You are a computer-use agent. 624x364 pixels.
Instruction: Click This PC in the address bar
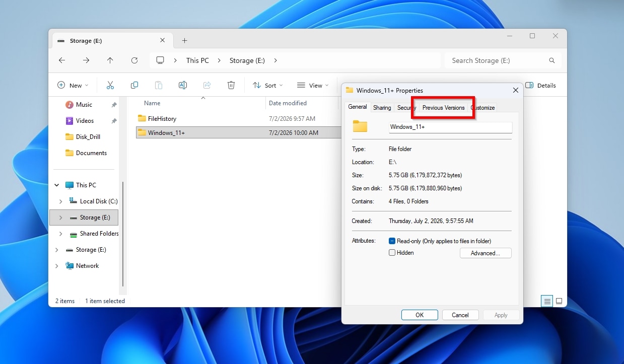[197, 60]
